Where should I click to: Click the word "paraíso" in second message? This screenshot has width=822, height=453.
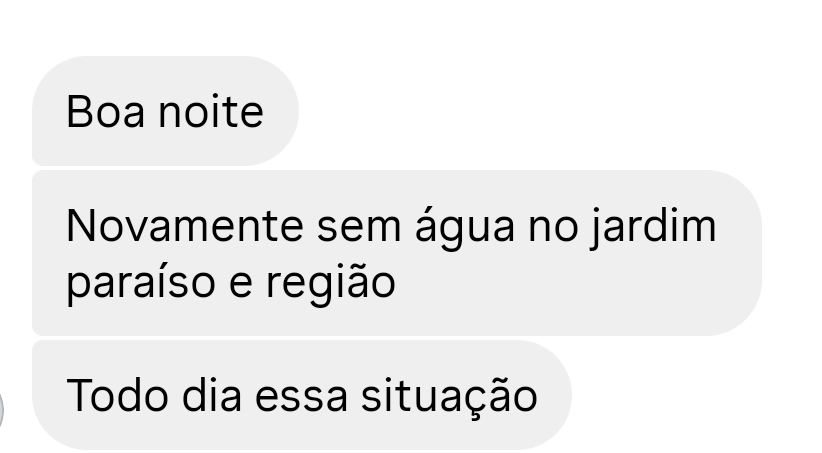pyautogui.click(x=141, y=285)
